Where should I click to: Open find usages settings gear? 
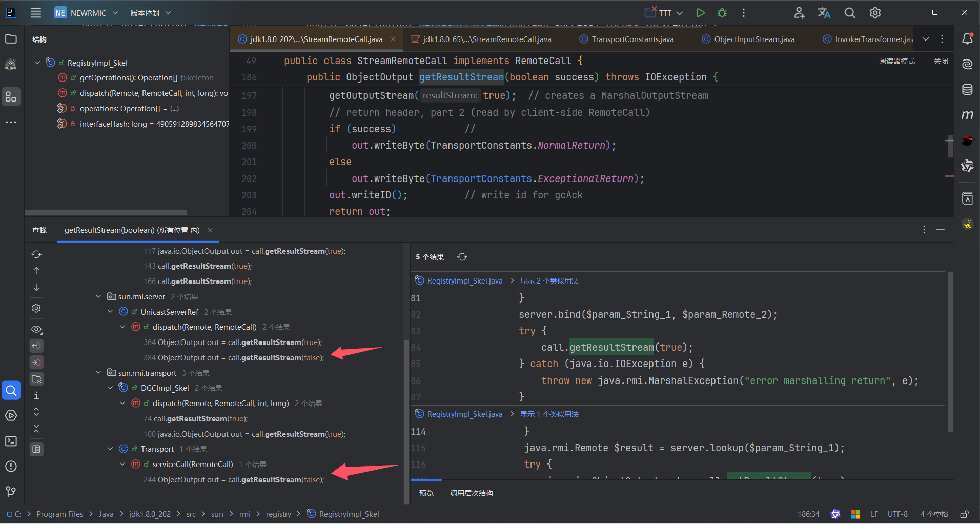tap(36, 308)
